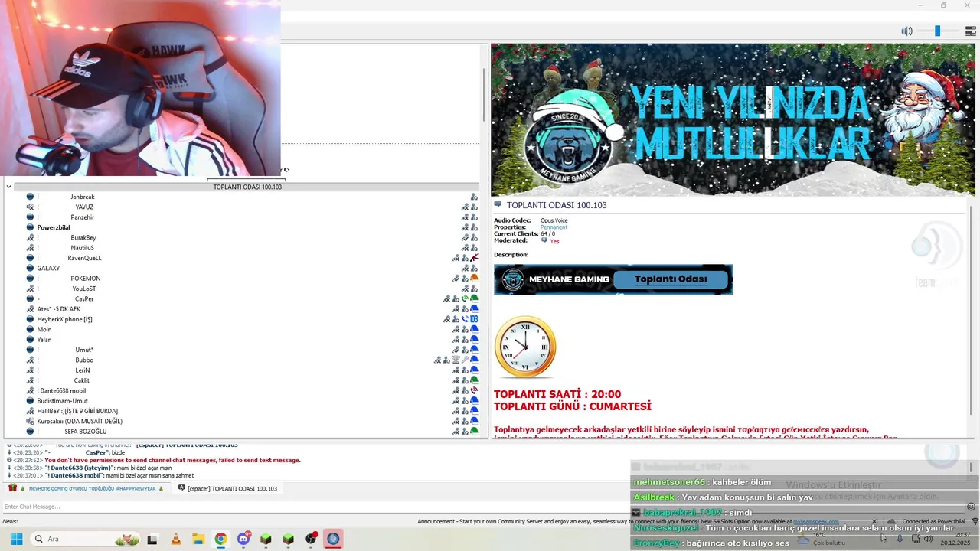Select user HalilBeY in channel list
This screenshot has width=980, height=551.
pos(77,411)
